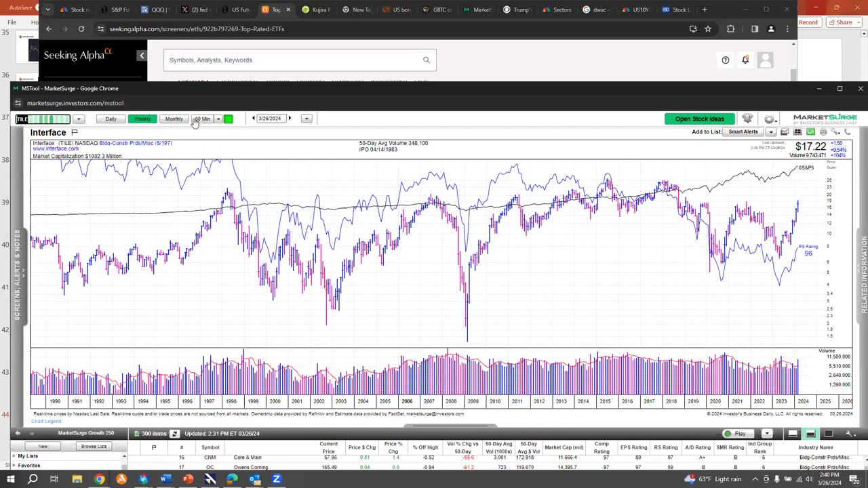Open the intraday interval dropdown arrow

218,119
